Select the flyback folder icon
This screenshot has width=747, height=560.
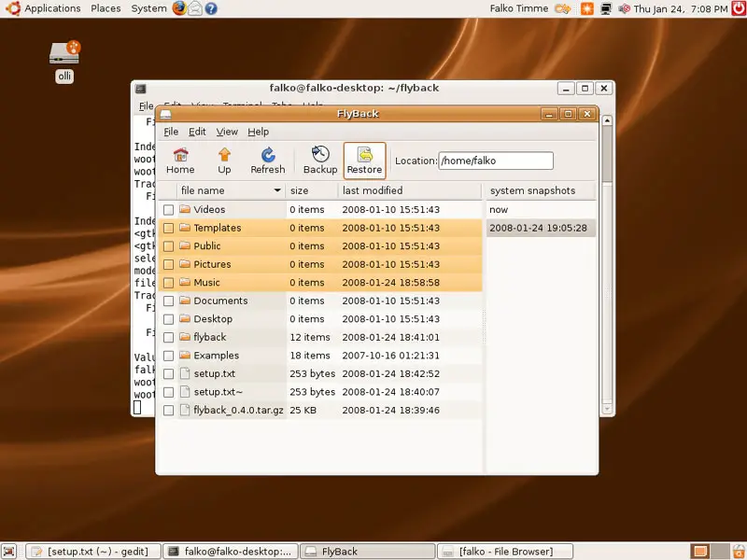(x=185, y=337)
